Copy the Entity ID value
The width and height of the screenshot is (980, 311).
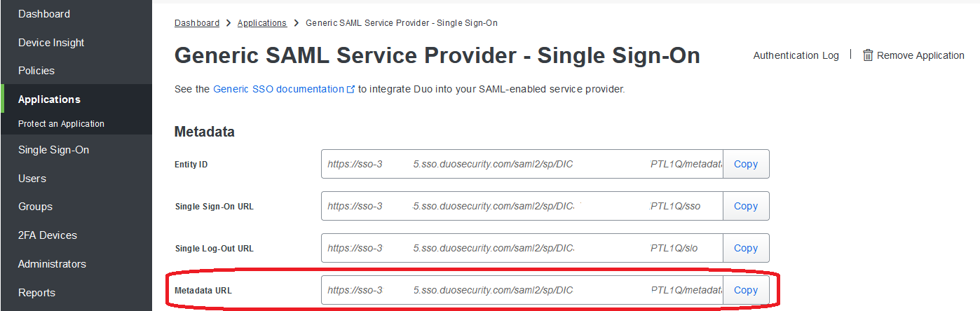pos(746,164)
